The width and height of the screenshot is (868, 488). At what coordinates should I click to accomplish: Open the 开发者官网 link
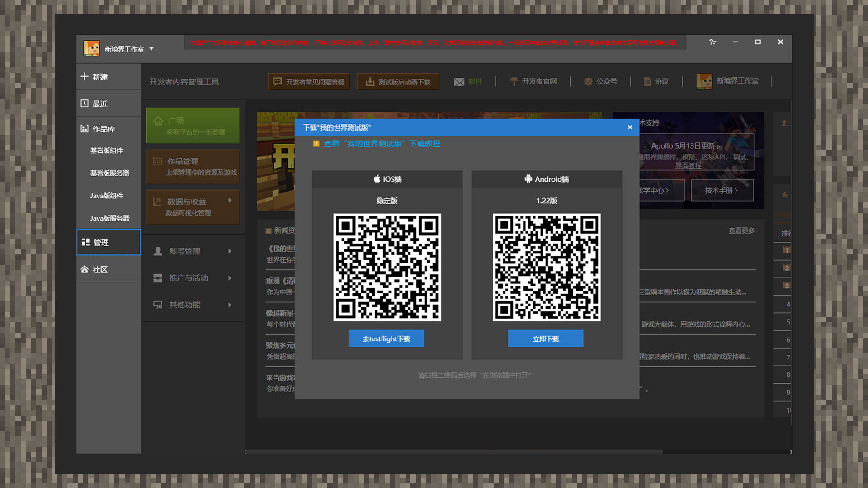[533, 81]
